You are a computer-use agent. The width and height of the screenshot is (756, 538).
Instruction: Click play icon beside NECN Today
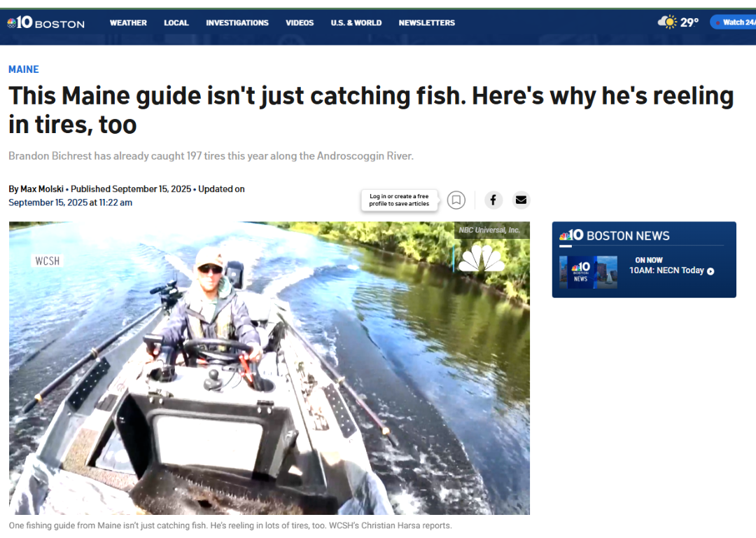click(710, 271)
